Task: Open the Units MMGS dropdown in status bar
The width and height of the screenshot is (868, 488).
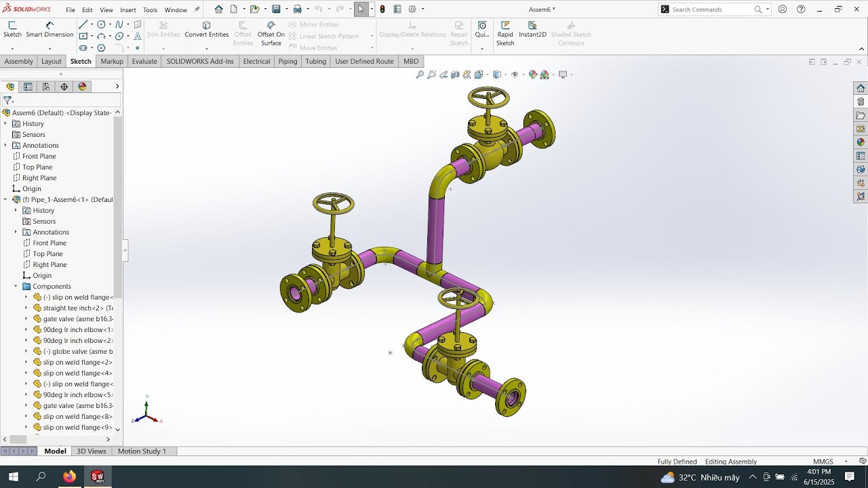Action: pos(846,462)
